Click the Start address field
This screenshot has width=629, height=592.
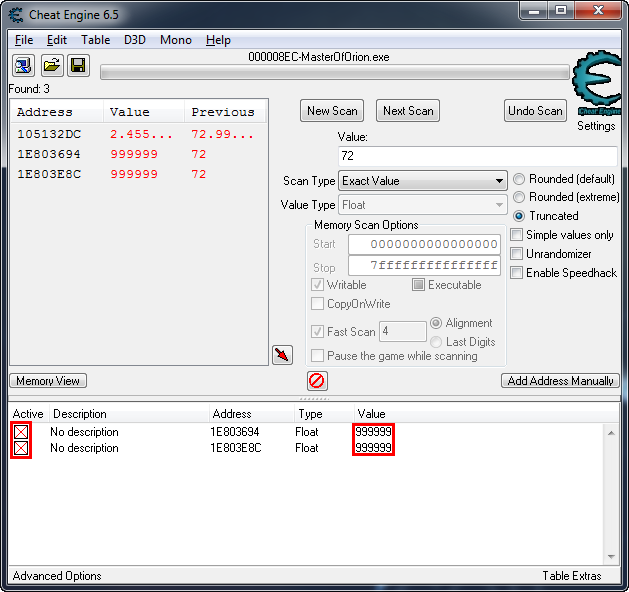click(424, 244)
